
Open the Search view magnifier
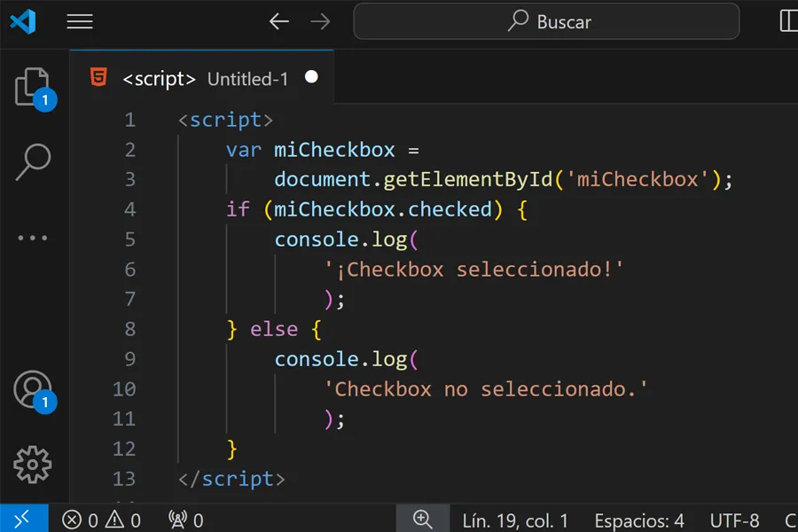point(33,162)
